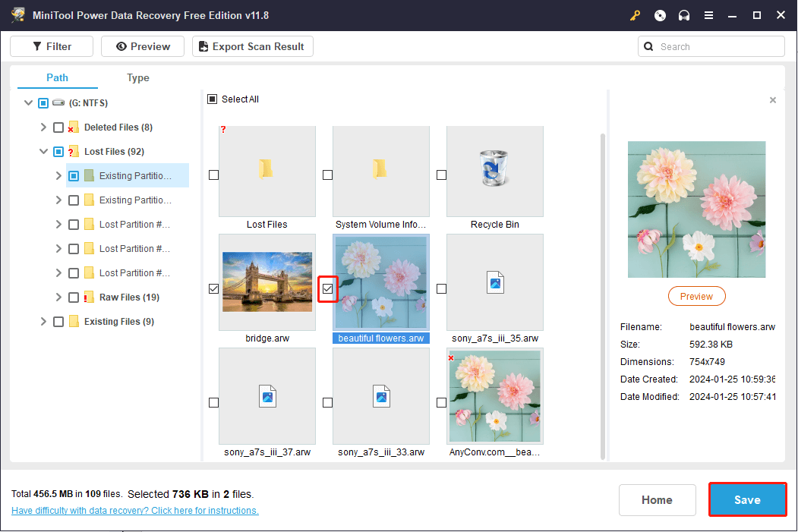Select the Path tab

tap(57, 77)
